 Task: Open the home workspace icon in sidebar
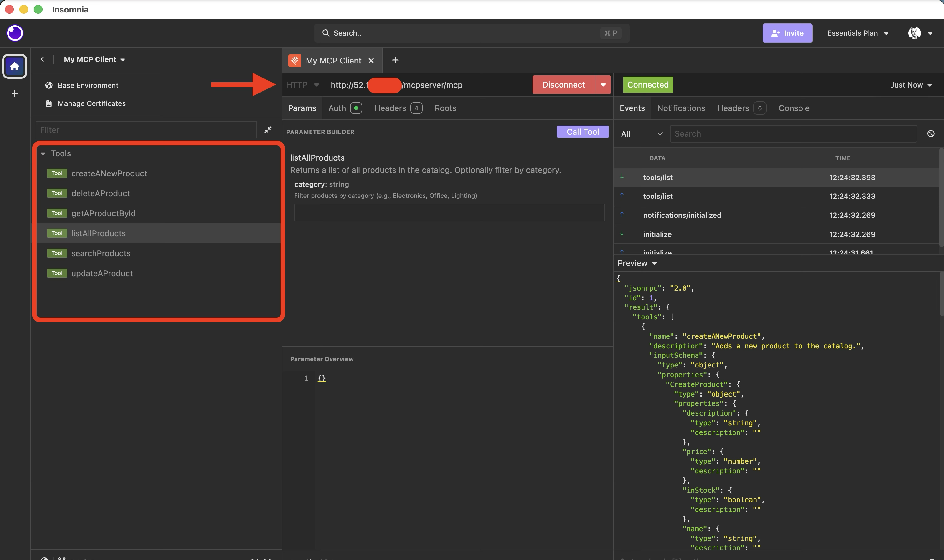[x=14, y=67]
